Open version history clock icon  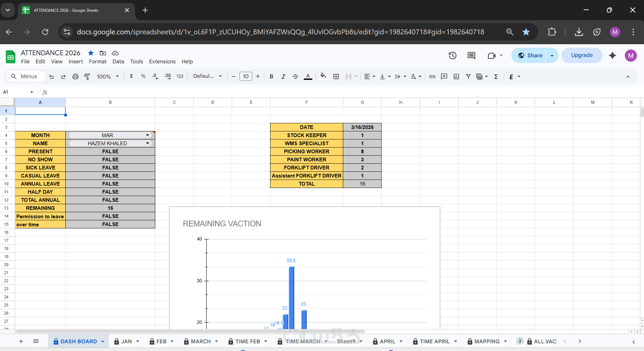pos(452,56)
